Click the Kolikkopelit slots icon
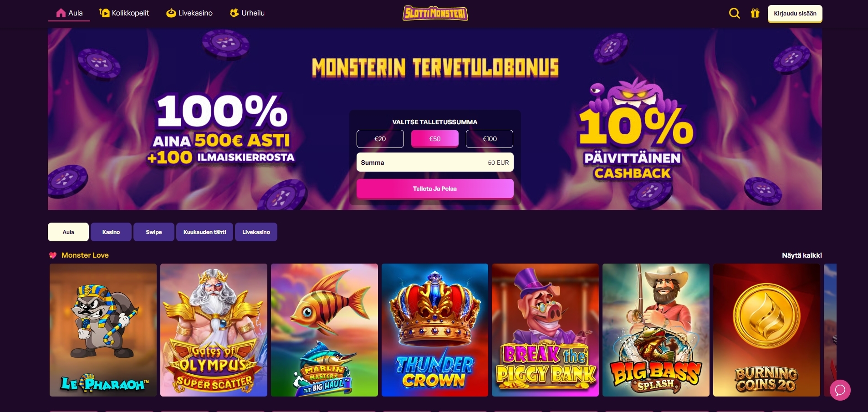The image size is (868, 412). (x=105, y=13)
